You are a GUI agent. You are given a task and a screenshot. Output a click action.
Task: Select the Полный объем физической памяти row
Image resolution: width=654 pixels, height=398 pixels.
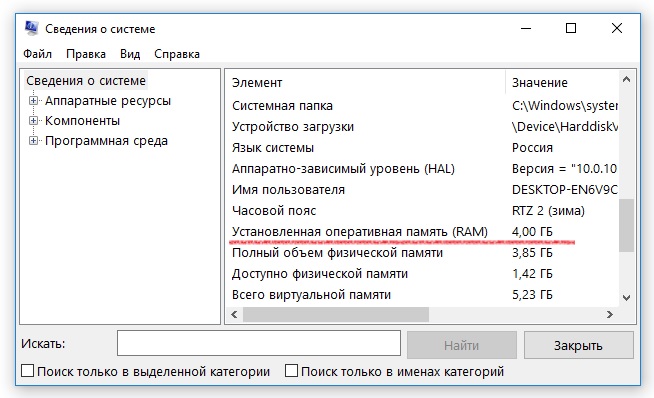pos(423,253)
